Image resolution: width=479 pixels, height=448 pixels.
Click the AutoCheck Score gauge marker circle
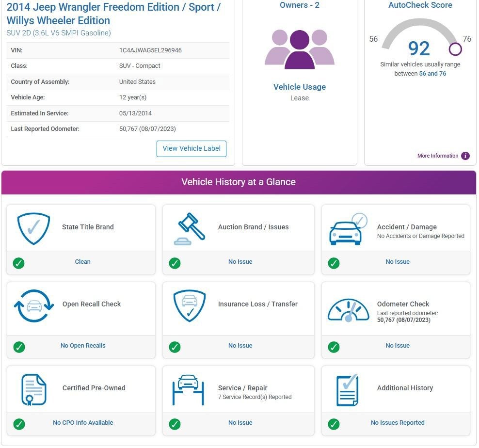coord(455,49)
